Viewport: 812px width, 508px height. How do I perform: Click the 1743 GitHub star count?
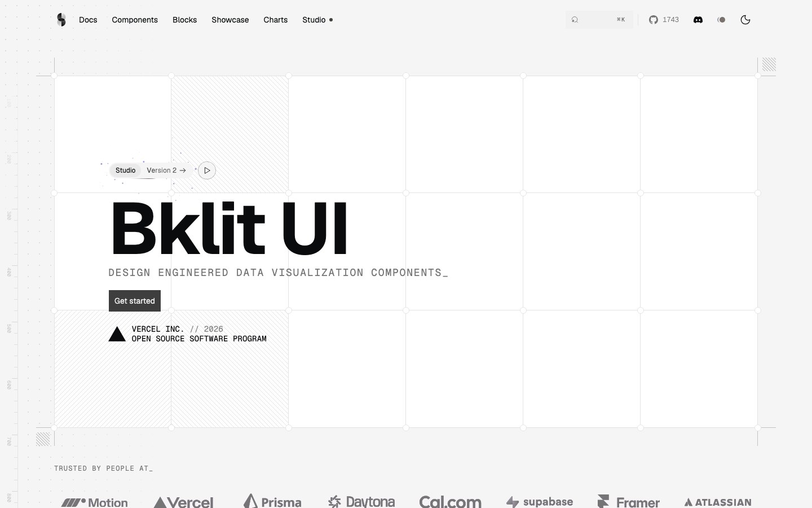[670, 20]
